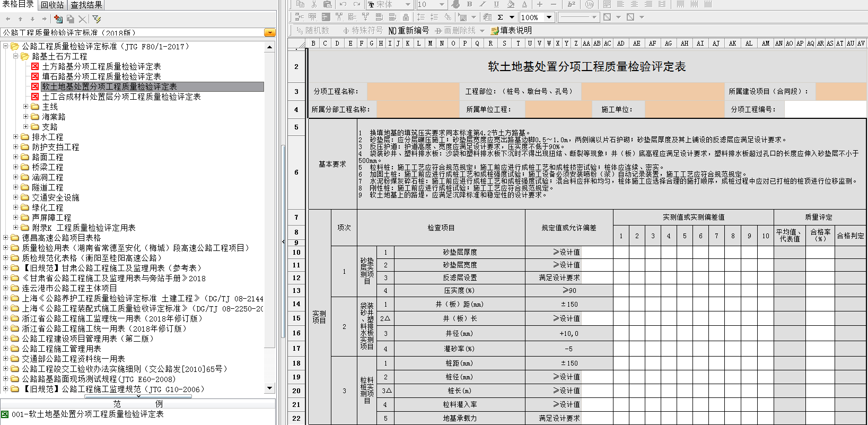Expand the 排水工程 folder
868x425 pixels.
(x=15, y=137)
